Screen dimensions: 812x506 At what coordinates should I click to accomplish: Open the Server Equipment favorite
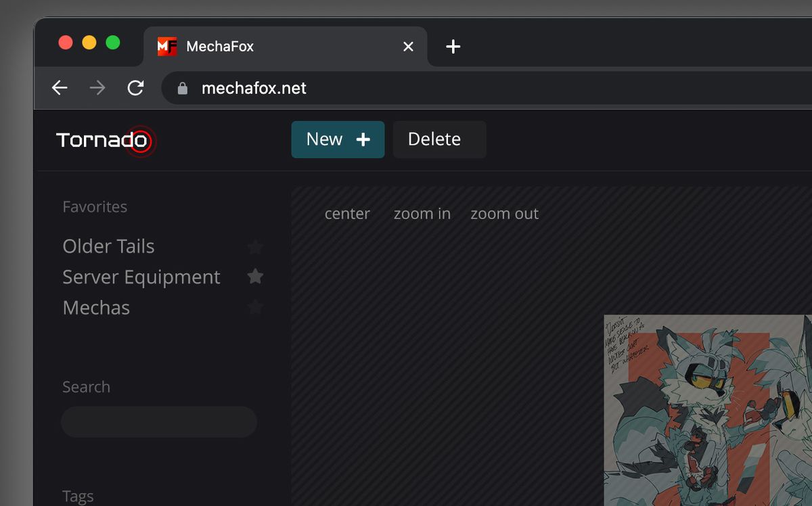pyautogui.click(x=141, y=277)
